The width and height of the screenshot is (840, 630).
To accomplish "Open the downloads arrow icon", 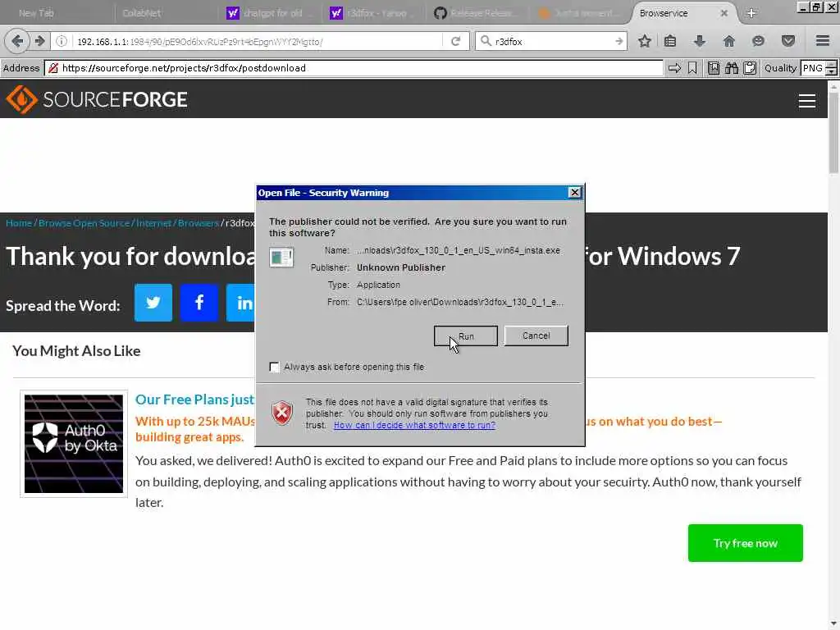I will coord(700,41).
